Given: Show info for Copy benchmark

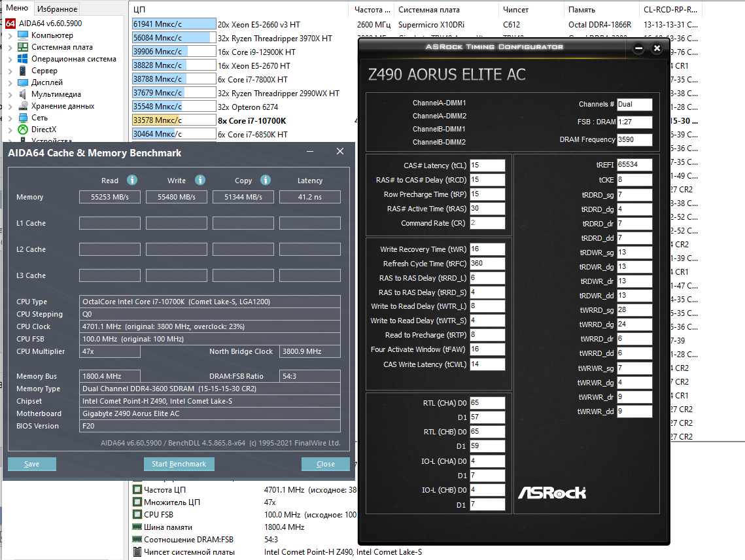Looking at the screenshot, I should click(266, 180).
